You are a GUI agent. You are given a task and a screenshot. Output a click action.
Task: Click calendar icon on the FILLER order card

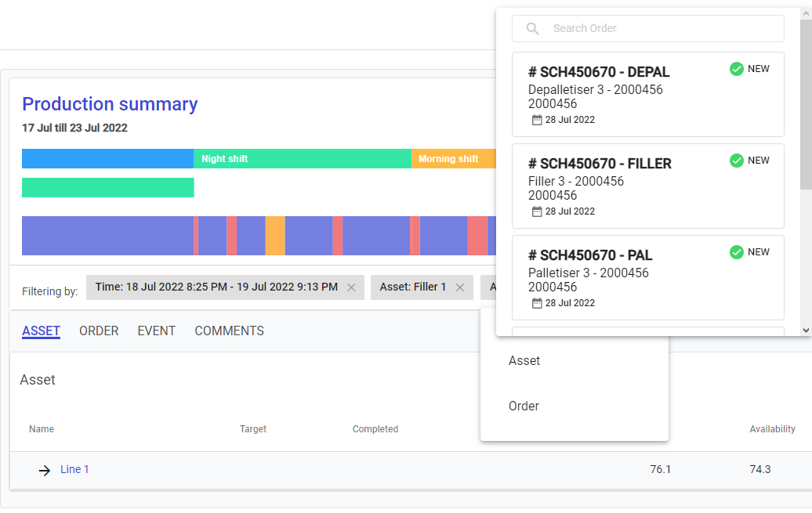[x=537, y=211]
